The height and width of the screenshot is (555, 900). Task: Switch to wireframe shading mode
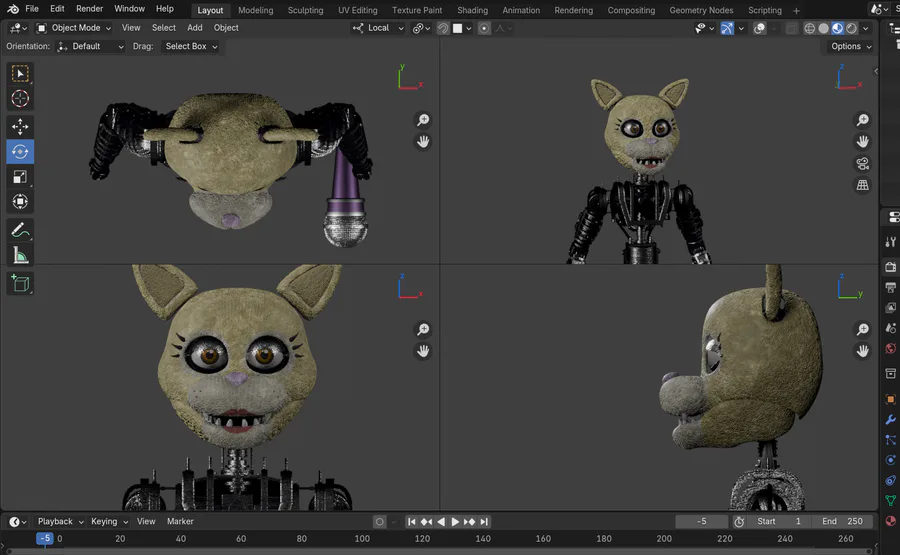[809, 28]
